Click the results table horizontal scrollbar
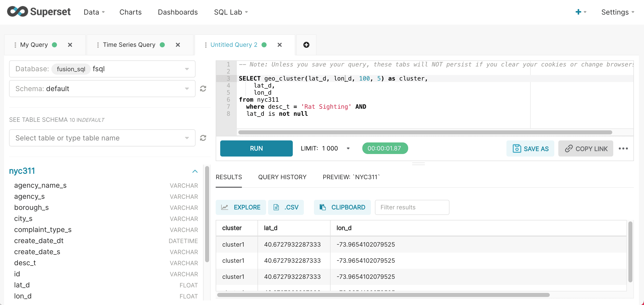The image size is (644, 305). point(383,295)
